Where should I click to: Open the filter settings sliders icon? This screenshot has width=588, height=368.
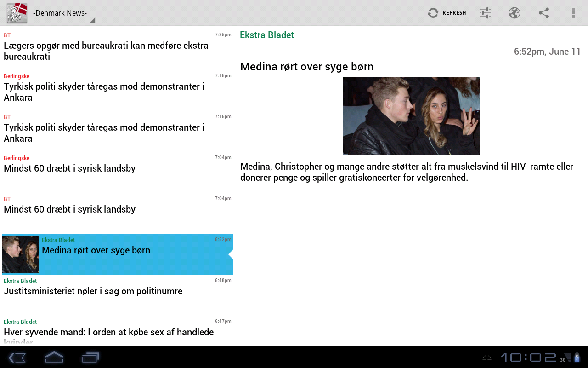click(x=485, y=13)
